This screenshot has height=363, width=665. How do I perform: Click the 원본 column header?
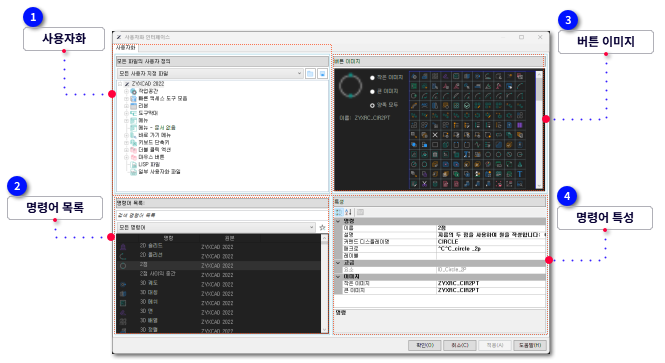229,238
